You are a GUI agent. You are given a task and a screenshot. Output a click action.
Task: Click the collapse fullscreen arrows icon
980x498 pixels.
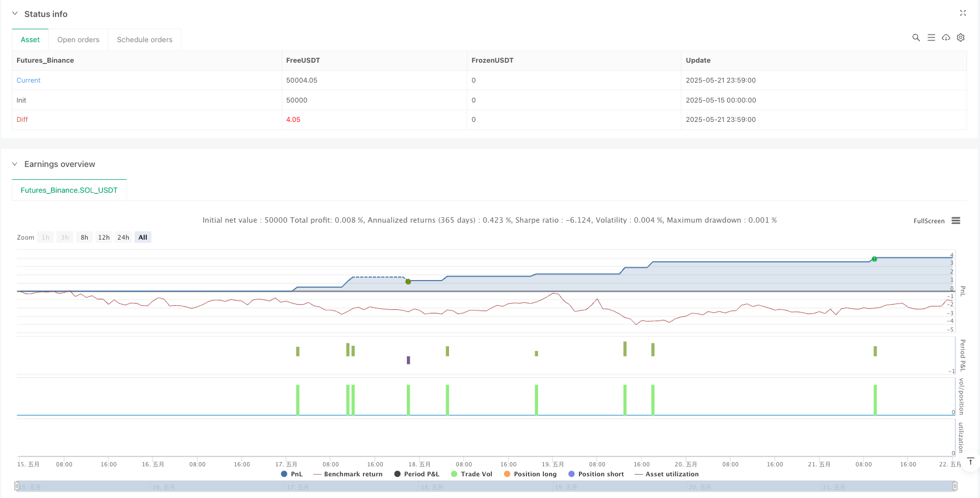[x=962, y=13]
